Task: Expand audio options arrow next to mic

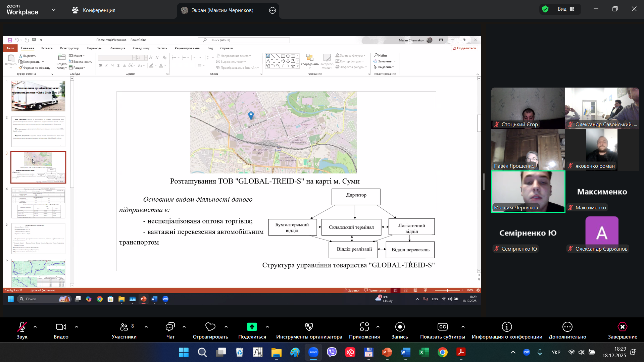Action: click(35, 326)
